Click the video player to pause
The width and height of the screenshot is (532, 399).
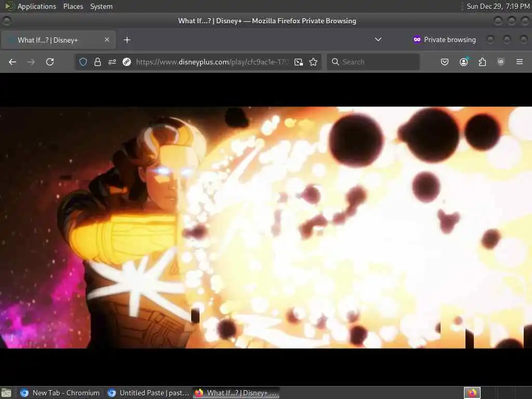pyautogui.click(x=266, y=228)
